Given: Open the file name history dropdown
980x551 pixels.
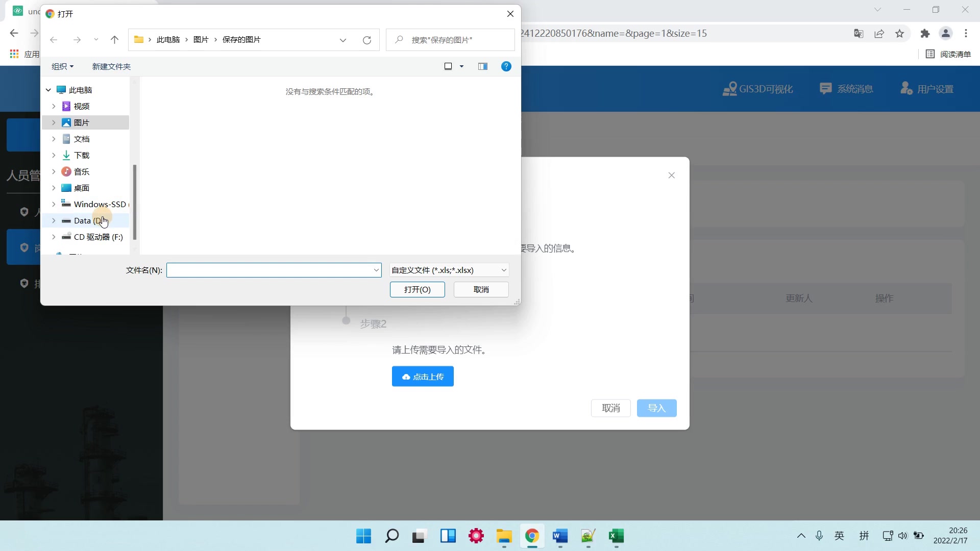Looking at the screenshot, I should click(376, 270).
